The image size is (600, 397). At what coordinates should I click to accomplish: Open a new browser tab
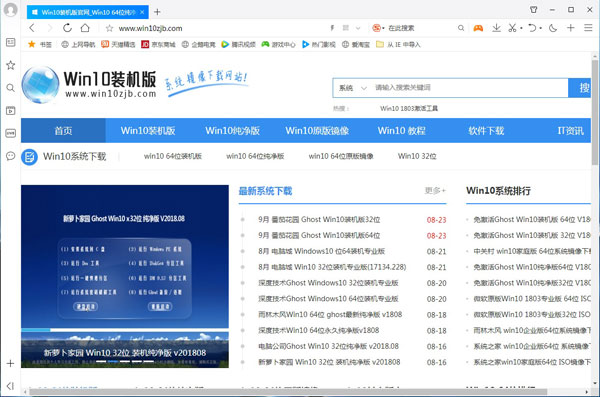(157, 12)
